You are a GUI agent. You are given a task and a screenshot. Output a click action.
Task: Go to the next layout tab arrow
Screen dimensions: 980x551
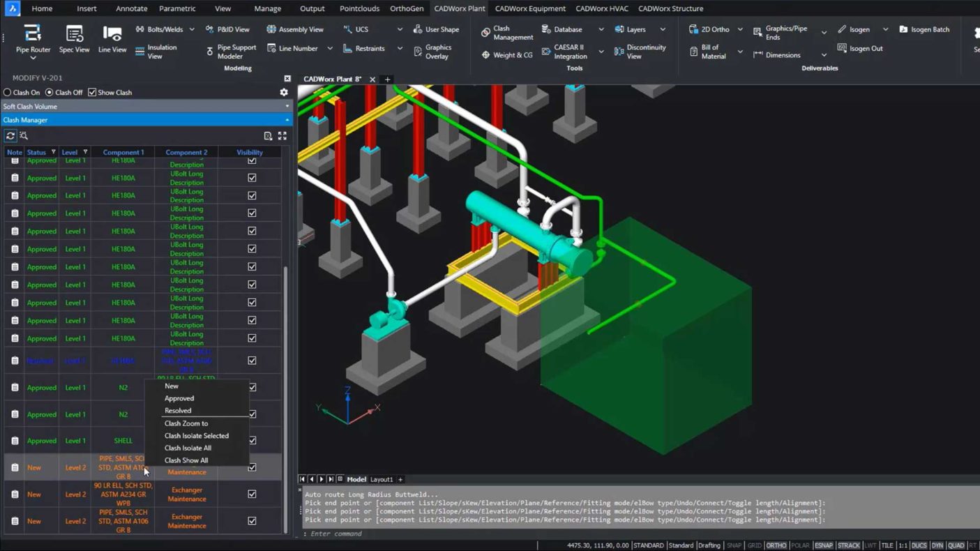[322, 479]
